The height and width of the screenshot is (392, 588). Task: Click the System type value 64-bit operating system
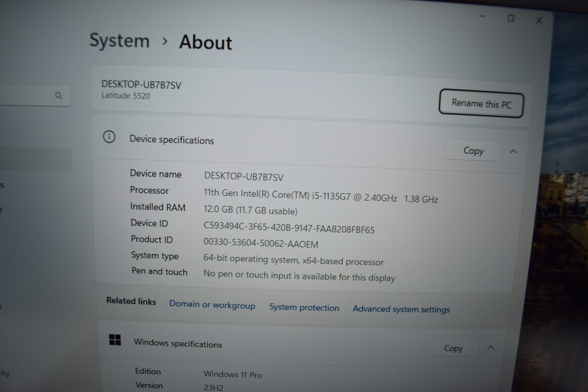point(293,260)
